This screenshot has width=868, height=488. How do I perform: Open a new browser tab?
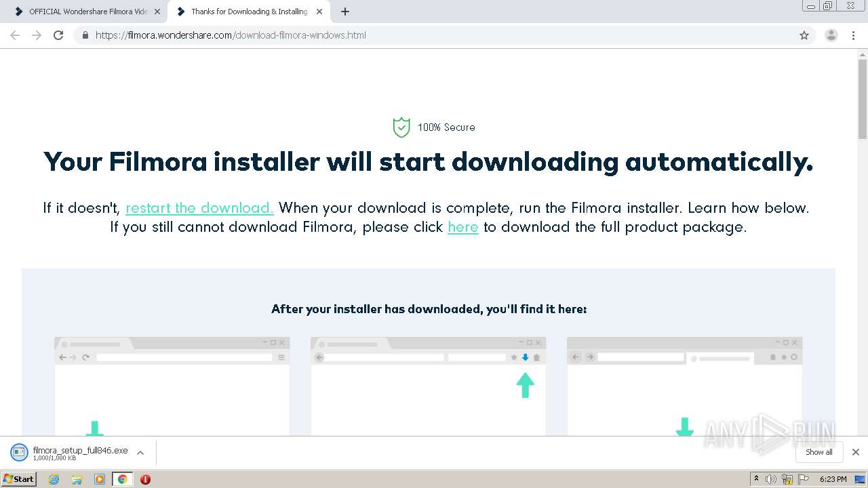tap(344, 12)
